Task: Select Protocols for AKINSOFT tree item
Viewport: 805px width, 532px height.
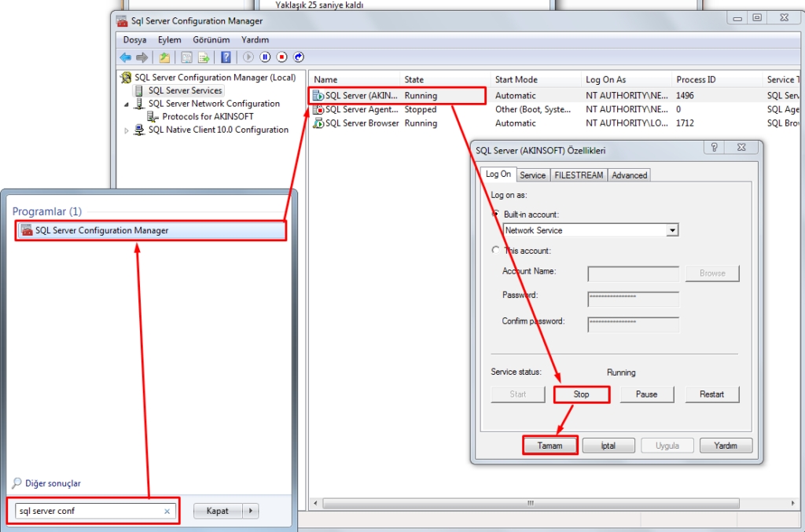Action: [208, 116]
